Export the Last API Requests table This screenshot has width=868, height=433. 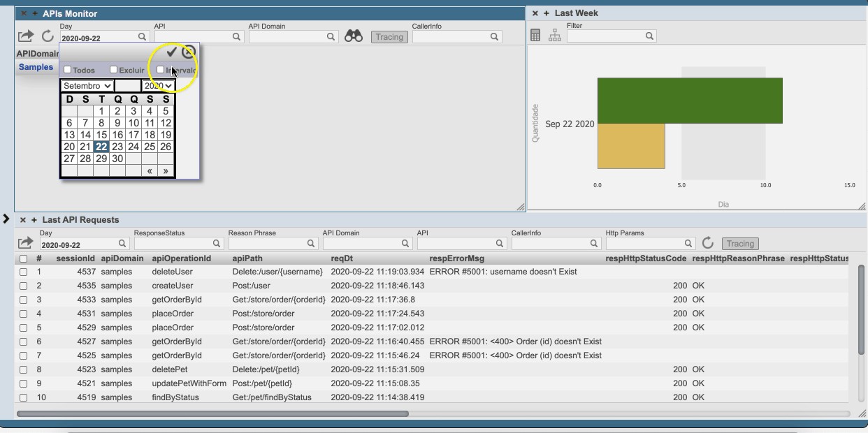click(25, 243)
